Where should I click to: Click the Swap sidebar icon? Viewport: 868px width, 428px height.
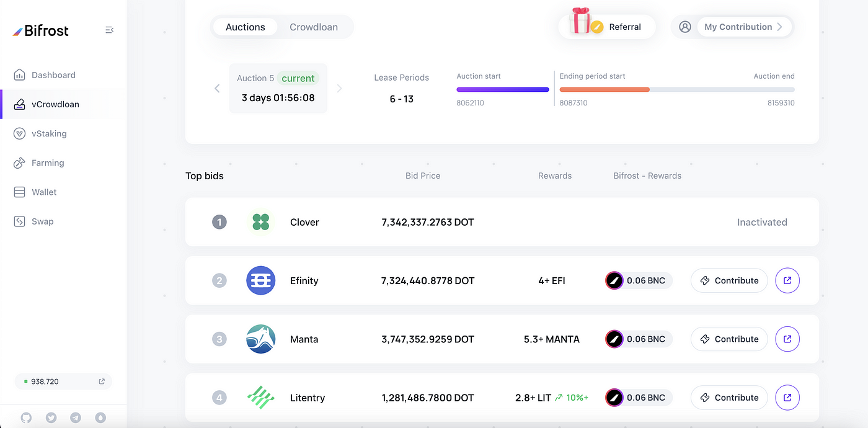[x=20, y=221]
